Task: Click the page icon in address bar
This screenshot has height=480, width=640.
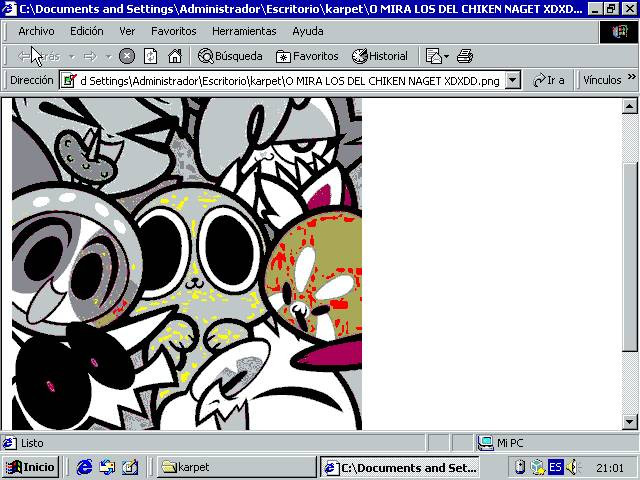Action: point(69,80)
